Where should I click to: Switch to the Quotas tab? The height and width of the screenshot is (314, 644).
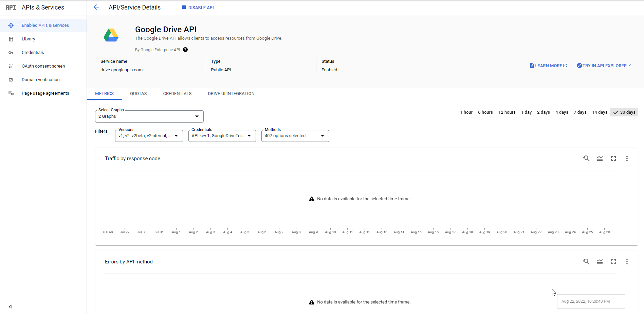click(139, 94)
